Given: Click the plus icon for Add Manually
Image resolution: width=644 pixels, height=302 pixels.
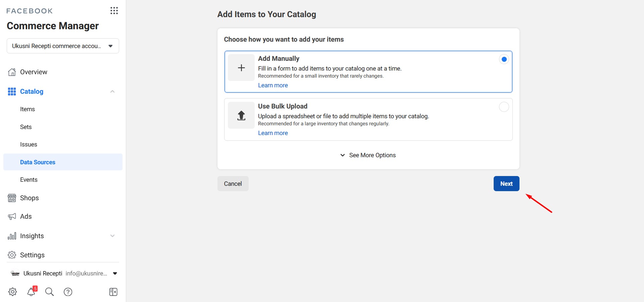Looking at the screenshot, I should [x=241, y=68].
